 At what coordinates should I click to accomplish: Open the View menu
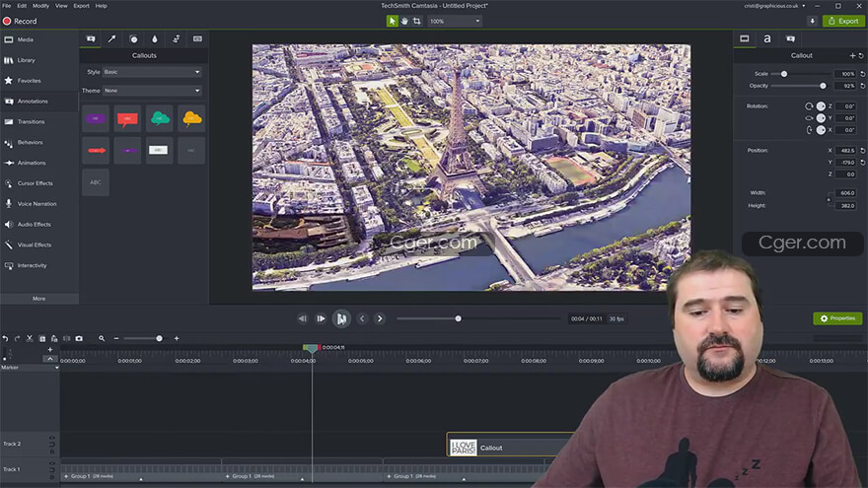click(61, 6)
